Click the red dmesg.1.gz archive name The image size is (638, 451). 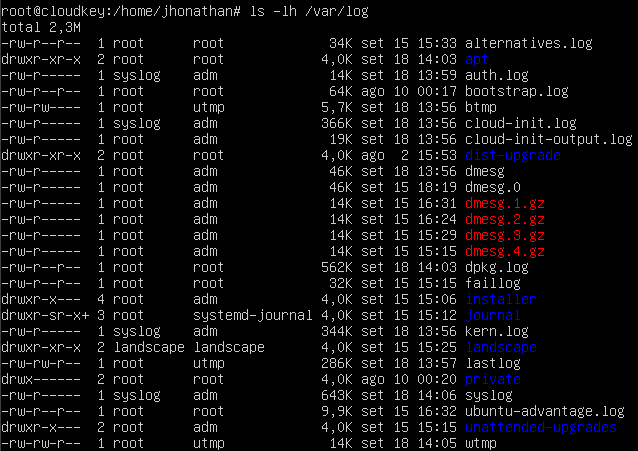click(505, 204)
